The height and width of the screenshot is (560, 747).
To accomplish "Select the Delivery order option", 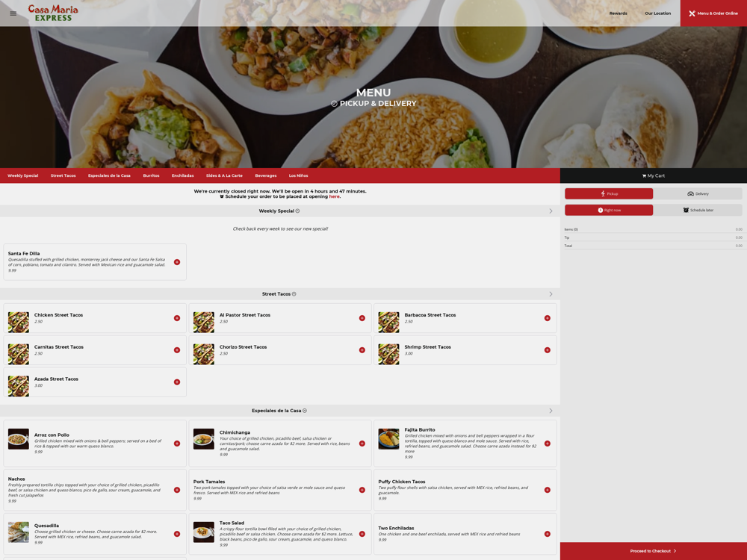I will click(698, 194).
